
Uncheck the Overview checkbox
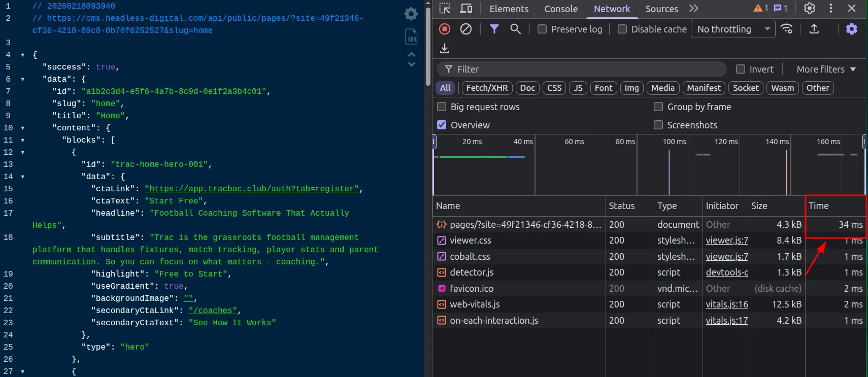[442, 125]
